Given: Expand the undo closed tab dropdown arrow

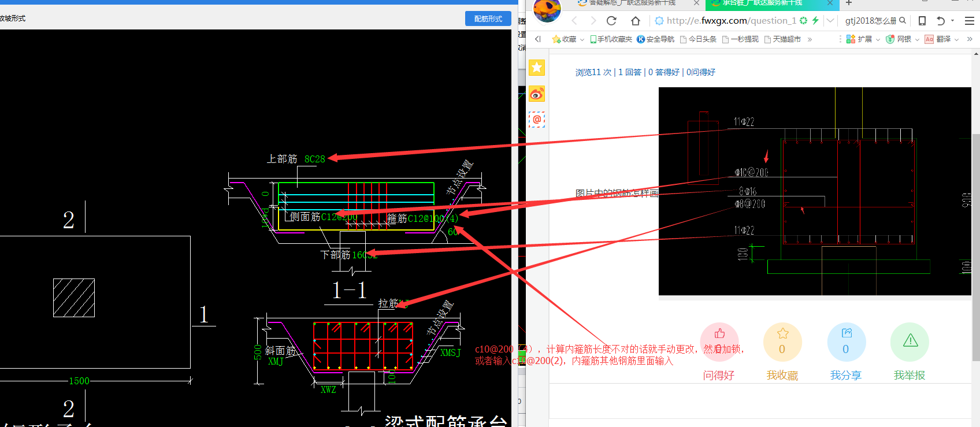Looking at the screenshot, I should click(952, 21).
